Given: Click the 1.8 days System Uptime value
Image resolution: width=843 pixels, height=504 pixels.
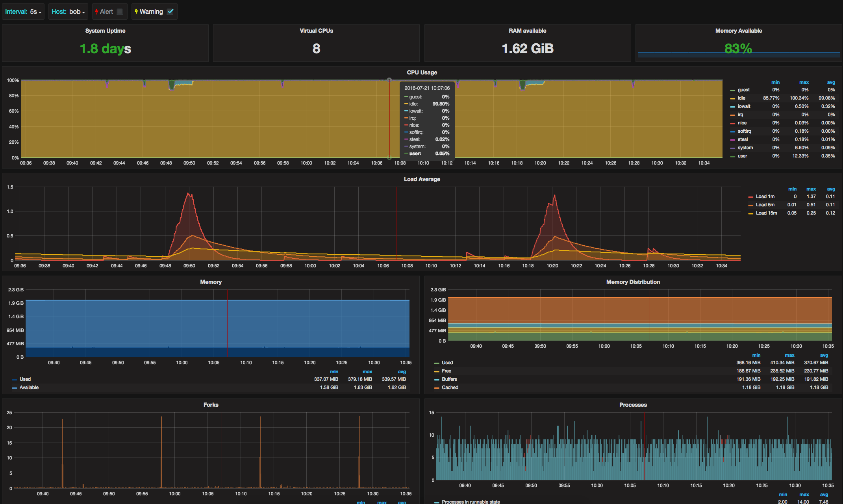Looking at the screenshot, I should [105, 48].
